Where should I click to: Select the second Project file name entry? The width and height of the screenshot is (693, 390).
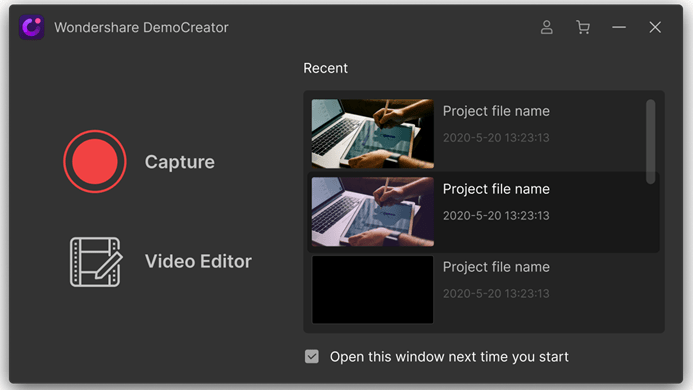point(496,189)
